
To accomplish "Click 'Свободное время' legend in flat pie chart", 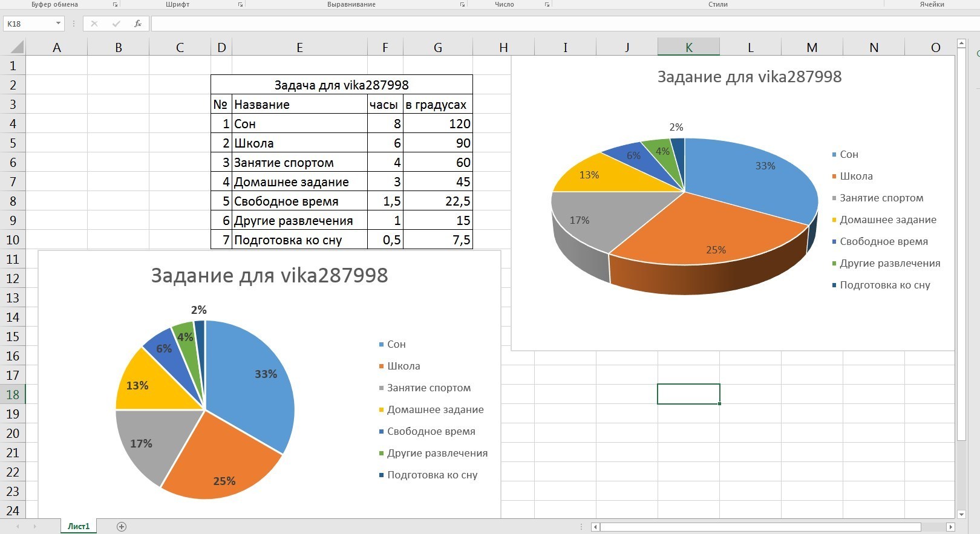I will click(427, 431).
